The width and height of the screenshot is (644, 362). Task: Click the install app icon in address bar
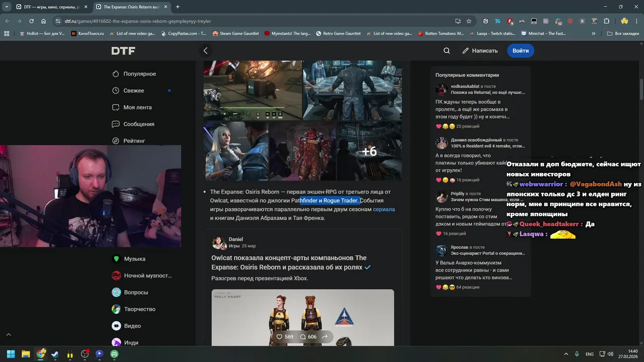457,21
